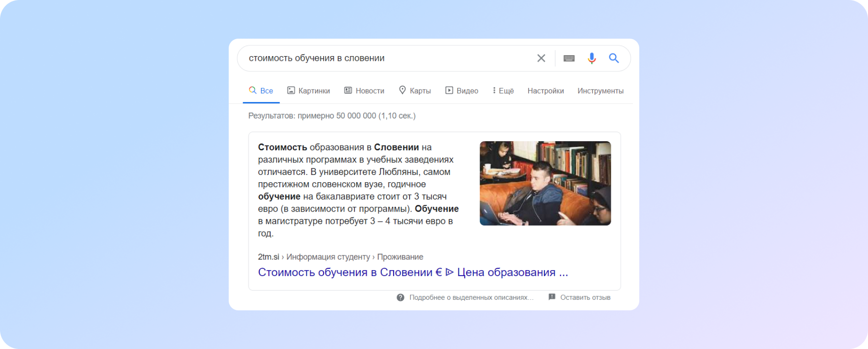Open the Стоимость обучения в Словении result link
This screenshot has height=349, width=868.
click(413, 272)
